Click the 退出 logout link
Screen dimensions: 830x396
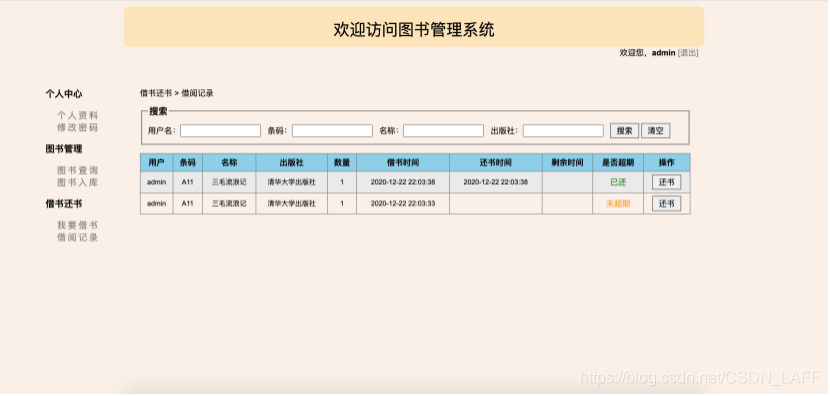coord(688,53)
